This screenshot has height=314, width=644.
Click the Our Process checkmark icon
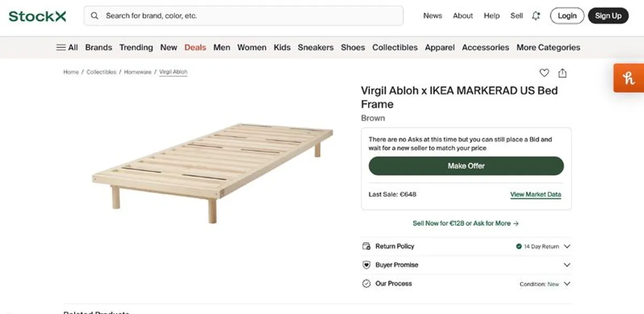[x=367, y=283]
